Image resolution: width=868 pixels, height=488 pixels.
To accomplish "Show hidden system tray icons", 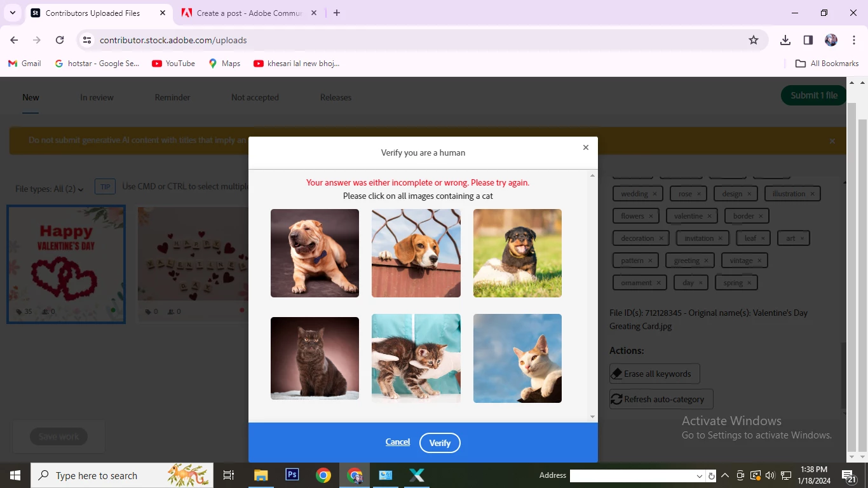I will [724, 475].
